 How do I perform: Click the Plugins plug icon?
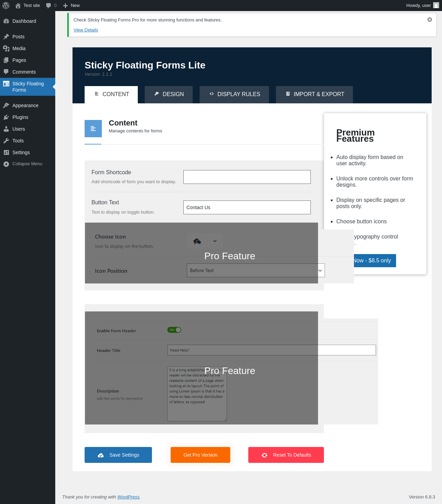coord(6,117)
